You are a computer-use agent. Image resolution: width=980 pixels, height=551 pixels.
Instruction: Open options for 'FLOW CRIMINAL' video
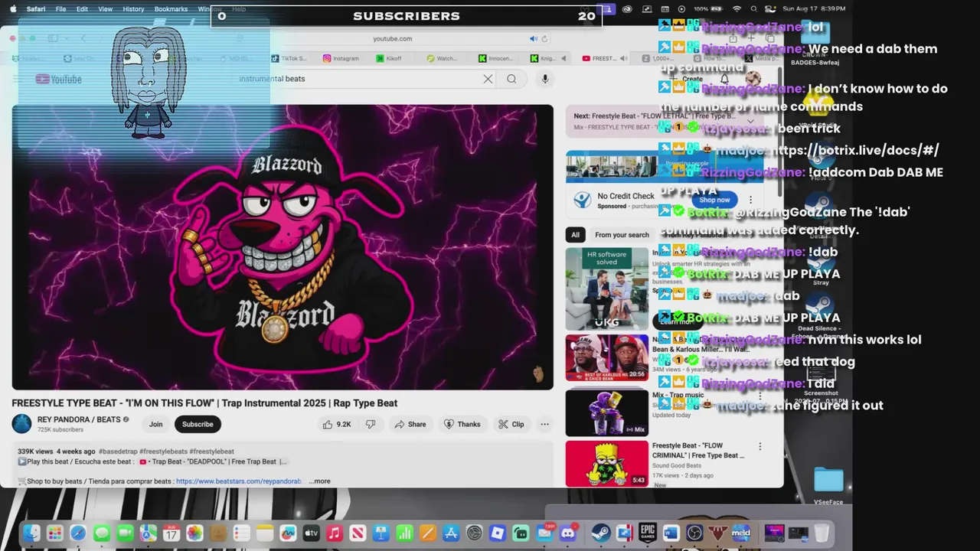759,446
